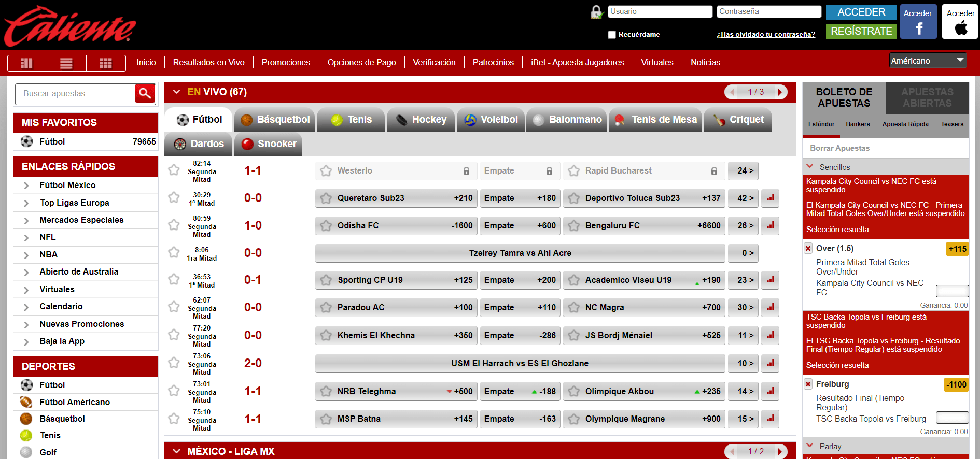Click football icon in Mis Favoritos
980x459 pixels.
[26, 141]
